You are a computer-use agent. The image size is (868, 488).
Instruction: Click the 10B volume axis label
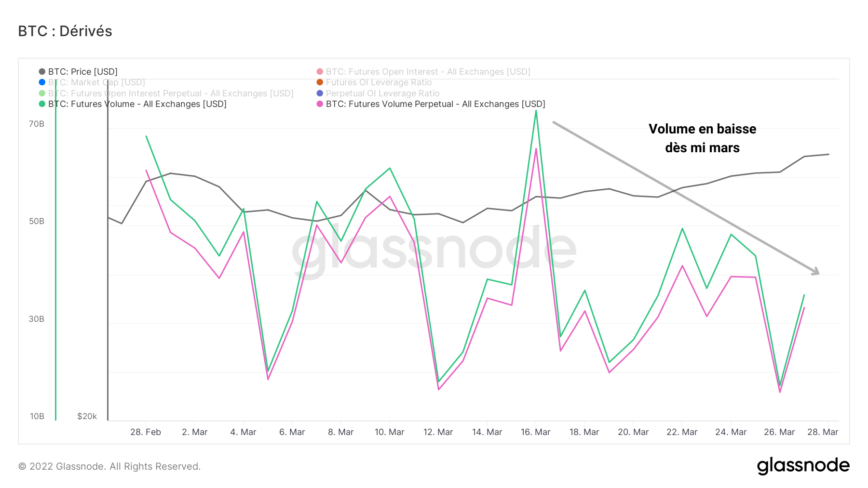[37, 416]
